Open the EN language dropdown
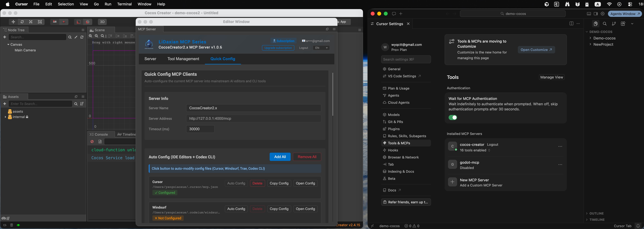 click(321, 48)
